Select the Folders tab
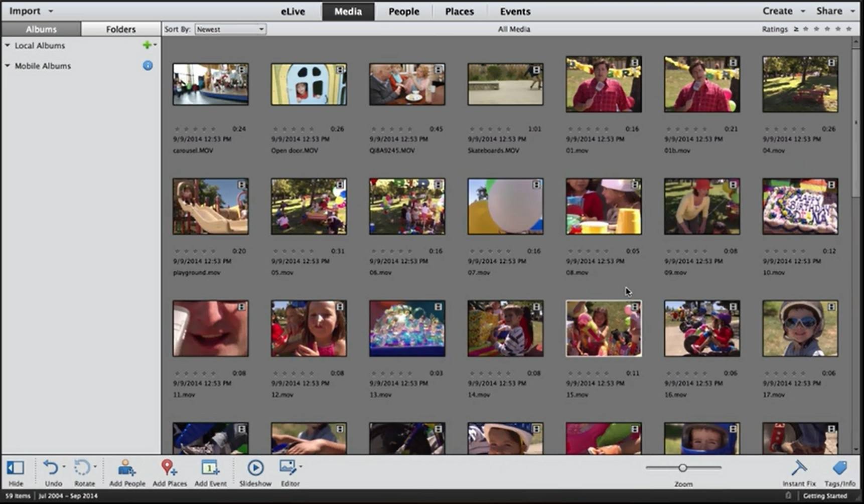This screenshot has width=864, height=504. (121, 29)
